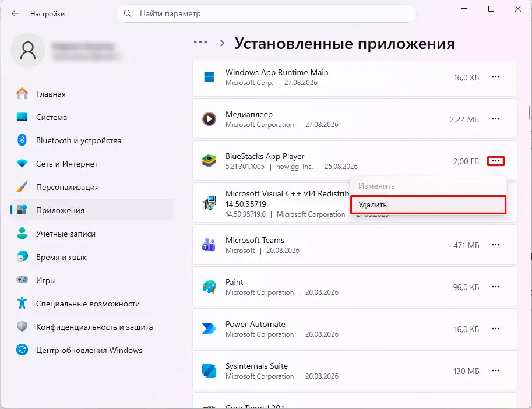Click the privacy shield icon
Viewport: 532px width, 409px height.
pos(22,327)
